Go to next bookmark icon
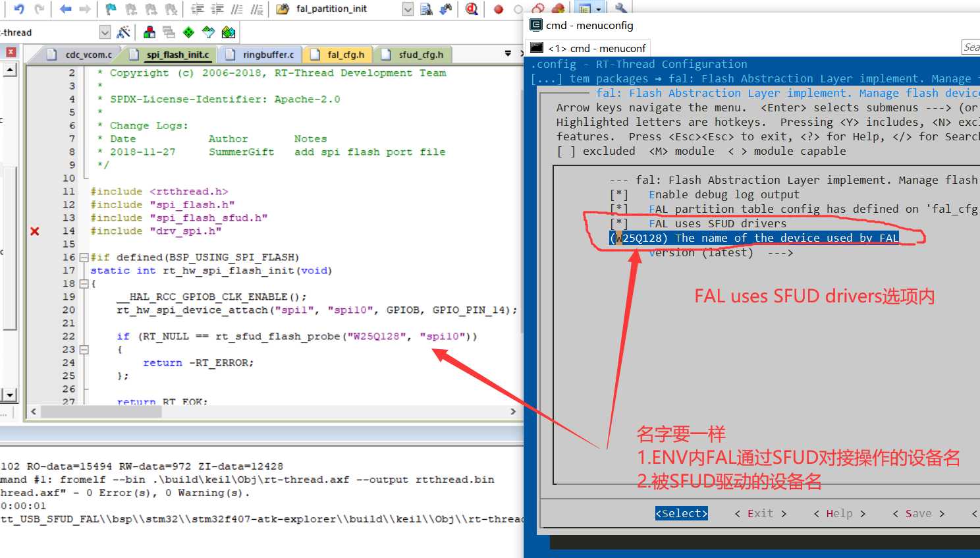This screenshot has width=980, height=558. click(151, 9)
